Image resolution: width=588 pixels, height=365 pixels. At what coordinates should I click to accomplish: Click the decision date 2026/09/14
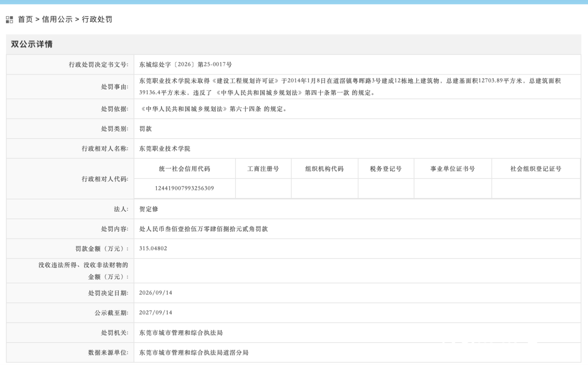click(x=156, y=293)
